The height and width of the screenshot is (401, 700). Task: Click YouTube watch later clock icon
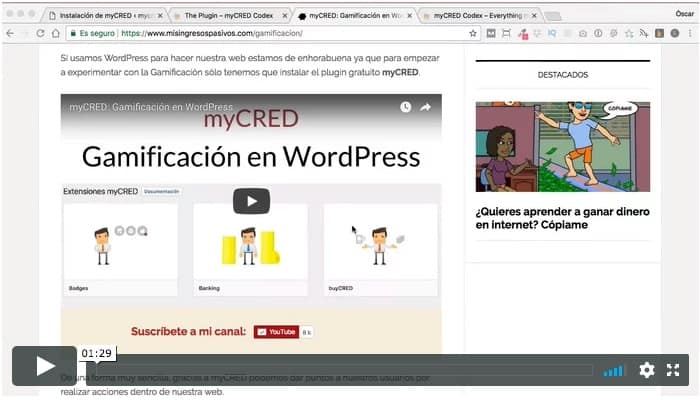(x=405, y=107)
